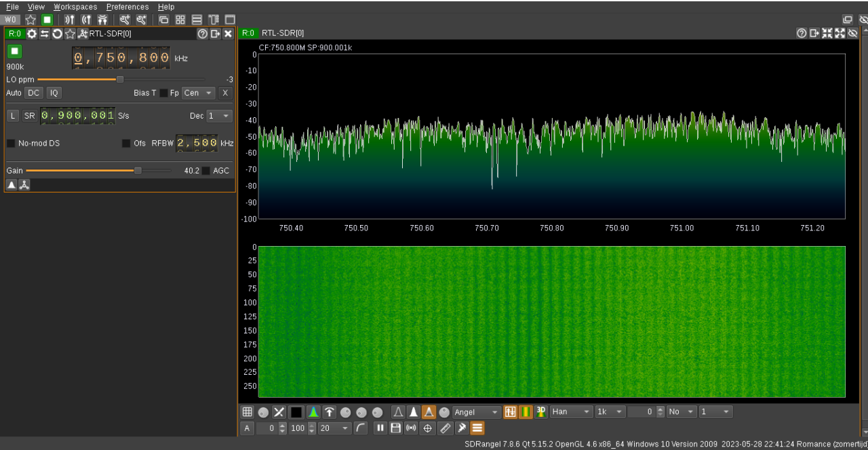Check the No-mod DS option

click(11, 143)
